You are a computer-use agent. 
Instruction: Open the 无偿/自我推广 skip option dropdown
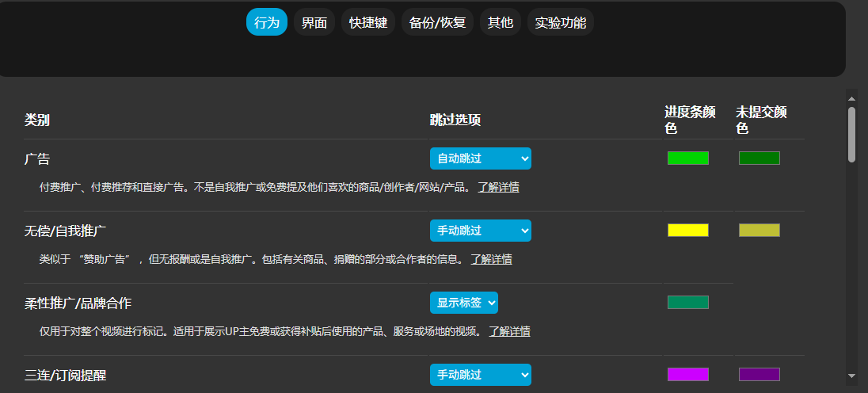[481, 231]
